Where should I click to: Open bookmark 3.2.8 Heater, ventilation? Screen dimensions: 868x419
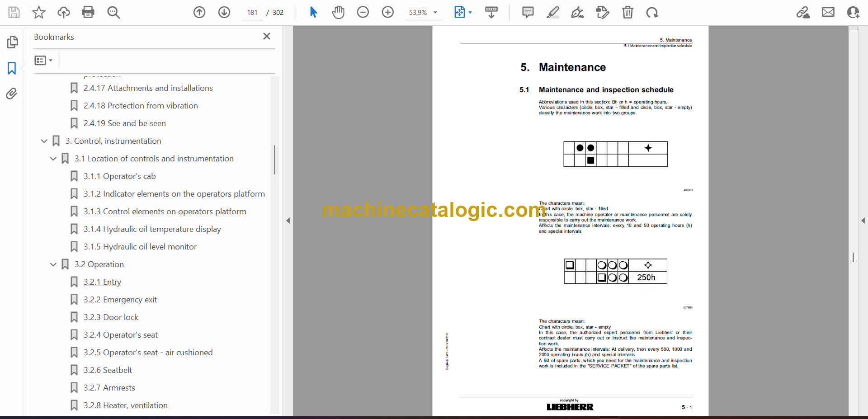click(125, 405)
